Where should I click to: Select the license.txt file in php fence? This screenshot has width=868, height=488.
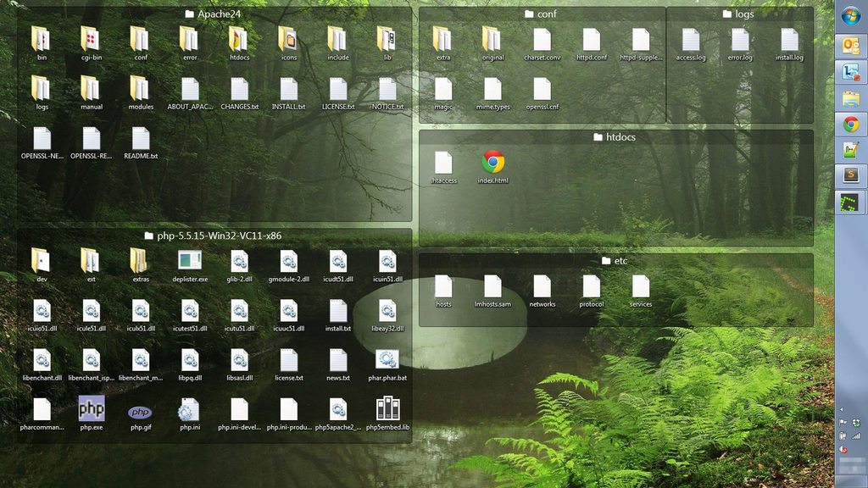(x=288, y=364)
